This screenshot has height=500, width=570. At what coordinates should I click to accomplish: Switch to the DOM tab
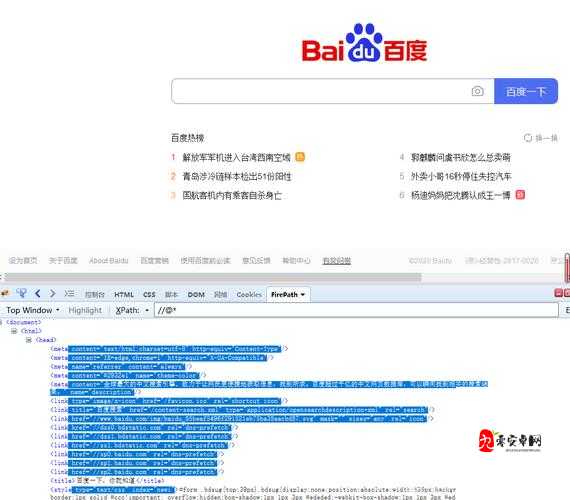tap(196, 295)
